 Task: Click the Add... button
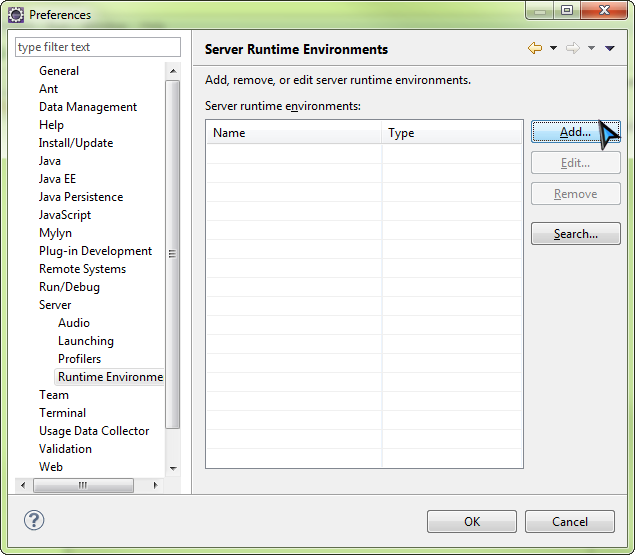coord(575,132)
